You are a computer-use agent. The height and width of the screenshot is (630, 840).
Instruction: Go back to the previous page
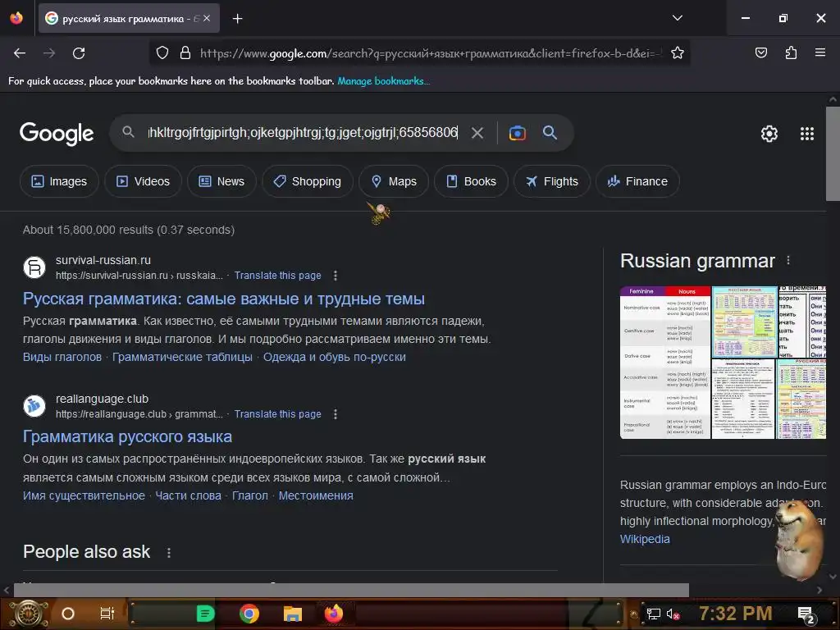coord(20,53)
